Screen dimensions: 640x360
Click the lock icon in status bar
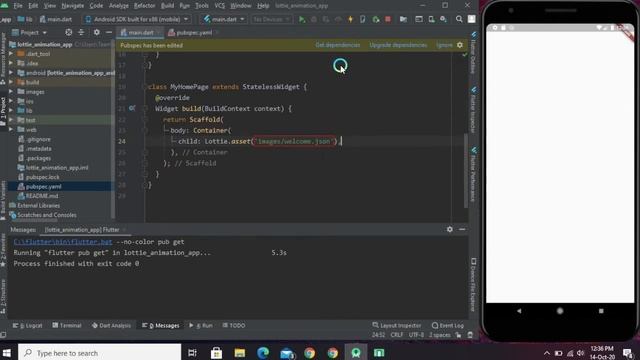pyautogui.click(x=458, y=335)
